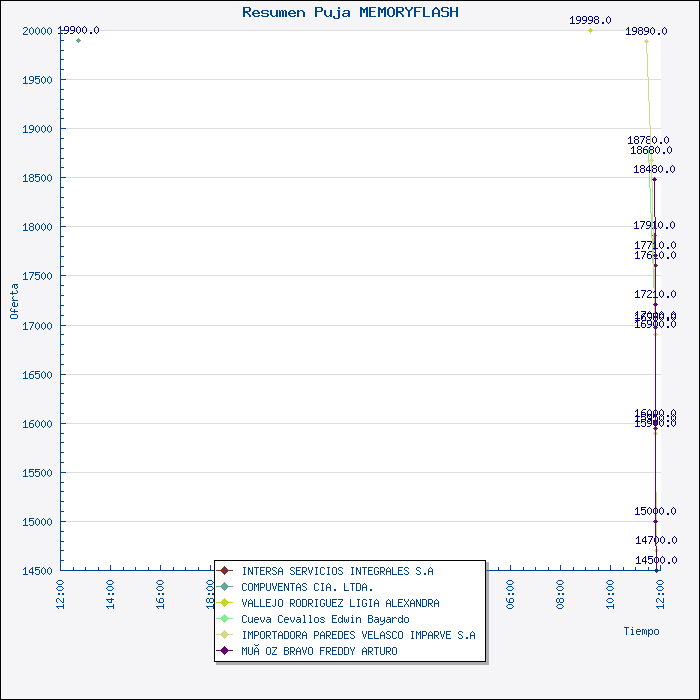The height and width of the screenshot is (700, 700).
Task: Select VALLEJO RODRIGUEZ LIGIA ALEXANDRA legend text
Action: coord(340,603)
